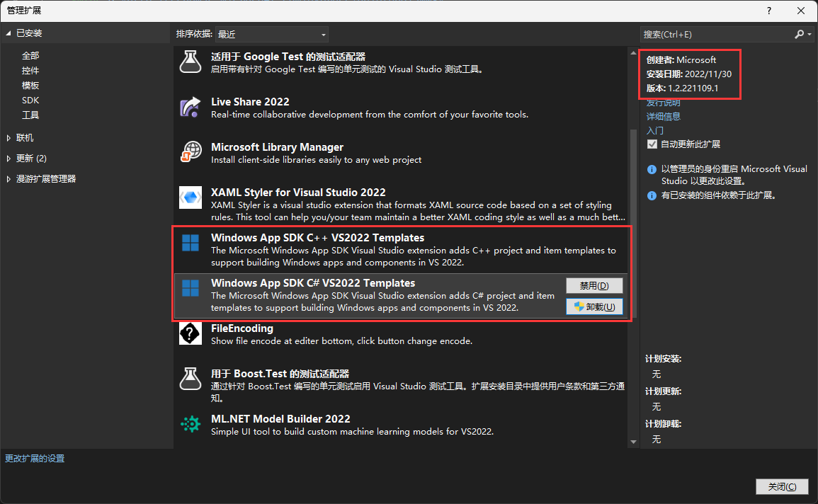
Task: Select the 全部 category
Action: (x=30, y=56)
